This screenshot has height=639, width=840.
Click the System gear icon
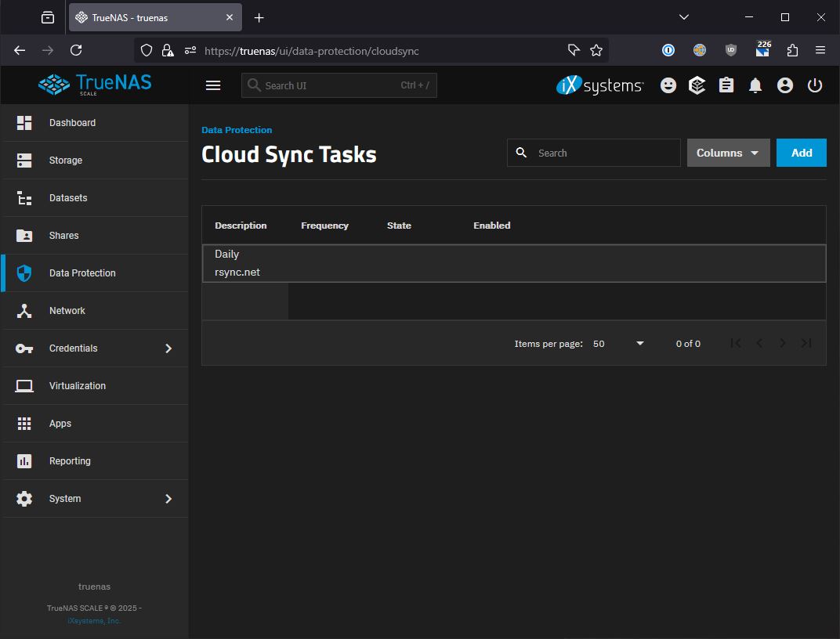tap(24, 499)
